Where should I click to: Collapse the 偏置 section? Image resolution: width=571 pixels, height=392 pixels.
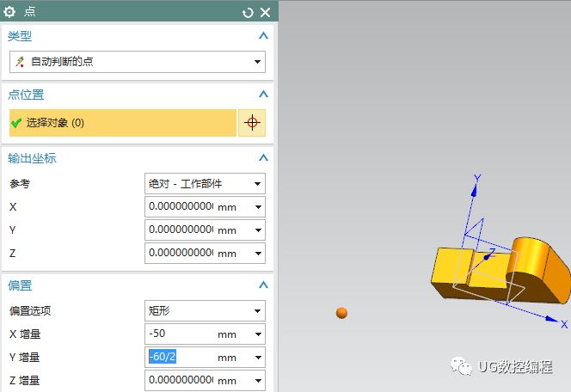[263, 285]
